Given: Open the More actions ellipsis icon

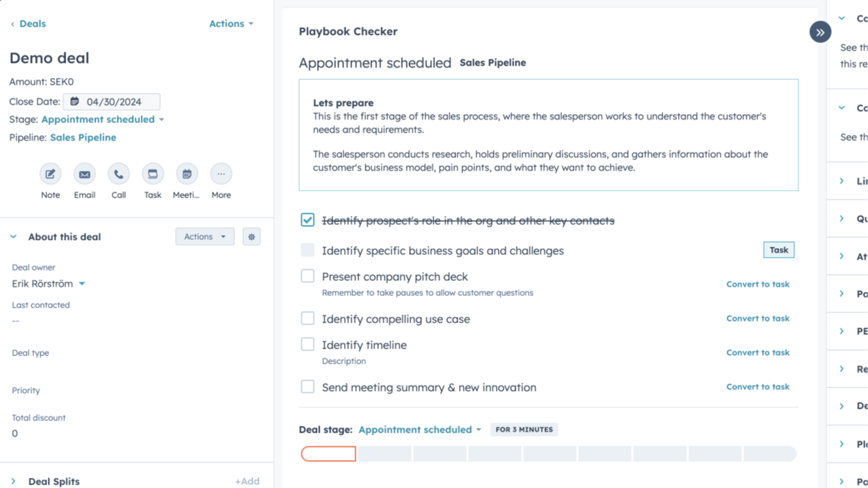Looking at the screenshot, I should click(x=221, y=174).
